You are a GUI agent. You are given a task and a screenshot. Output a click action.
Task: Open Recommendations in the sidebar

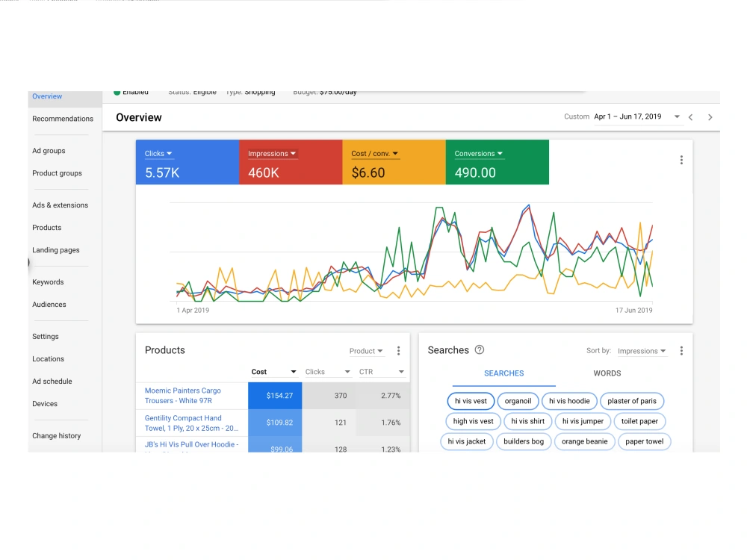click(63, 119)
